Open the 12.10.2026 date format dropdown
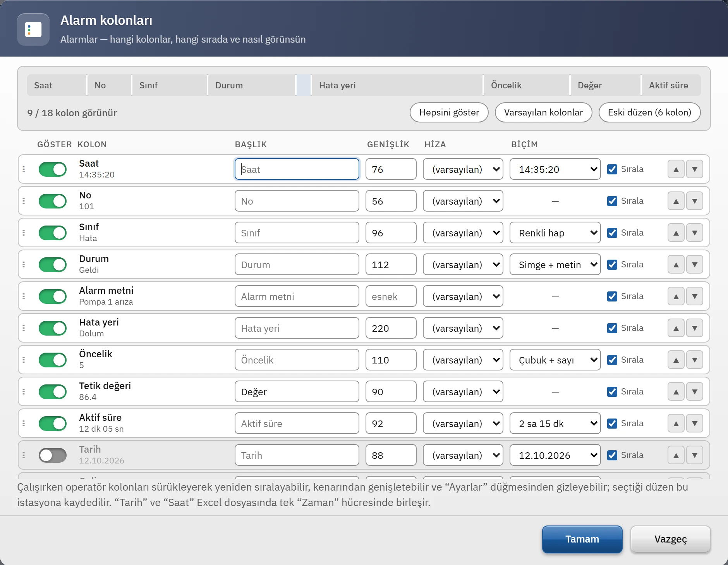728x565 pixels. click(x=555, y=455)
